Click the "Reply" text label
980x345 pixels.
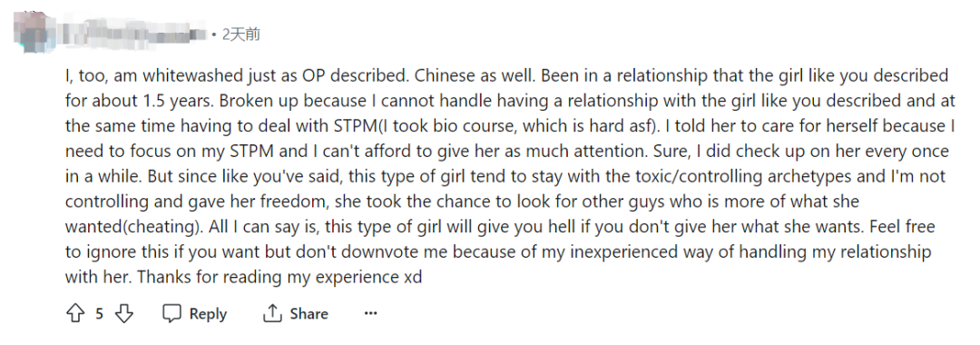(208, 314)
